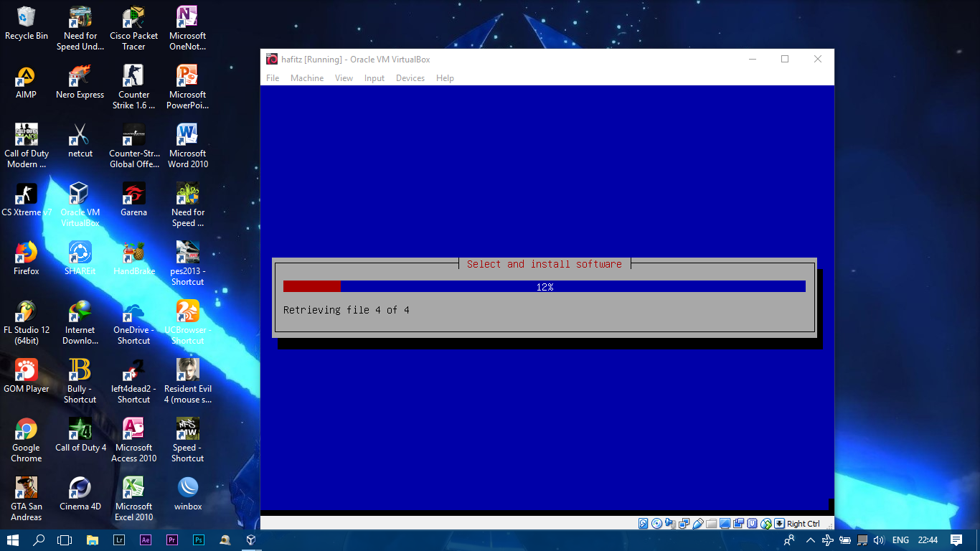Select Microsoft Access 2010 desktop shortcut

pos(134,441)
